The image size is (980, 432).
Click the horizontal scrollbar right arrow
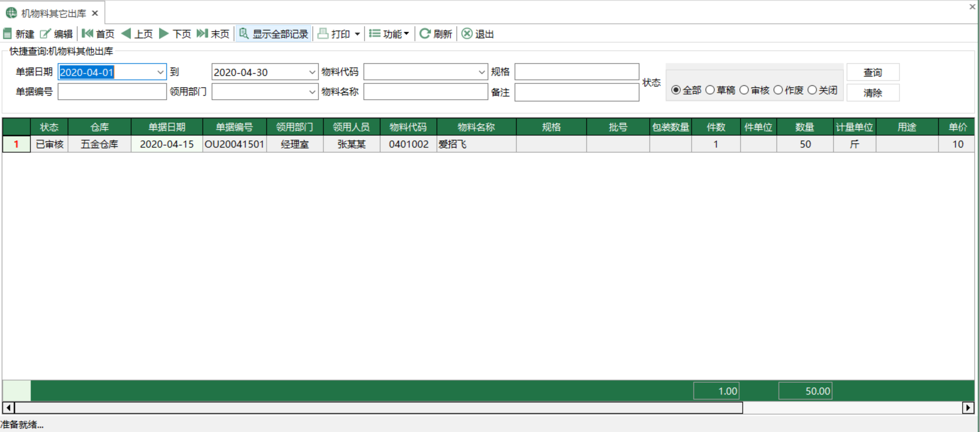[968, 407]
